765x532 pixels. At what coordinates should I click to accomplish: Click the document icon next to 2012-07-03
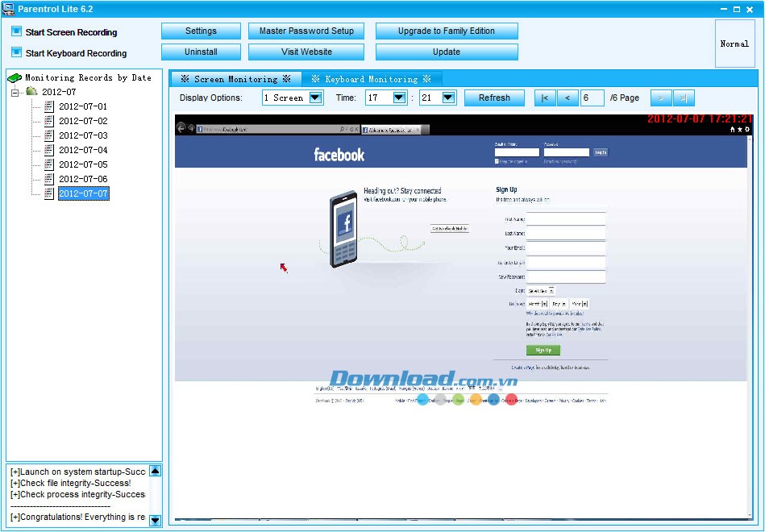(49, 135)
